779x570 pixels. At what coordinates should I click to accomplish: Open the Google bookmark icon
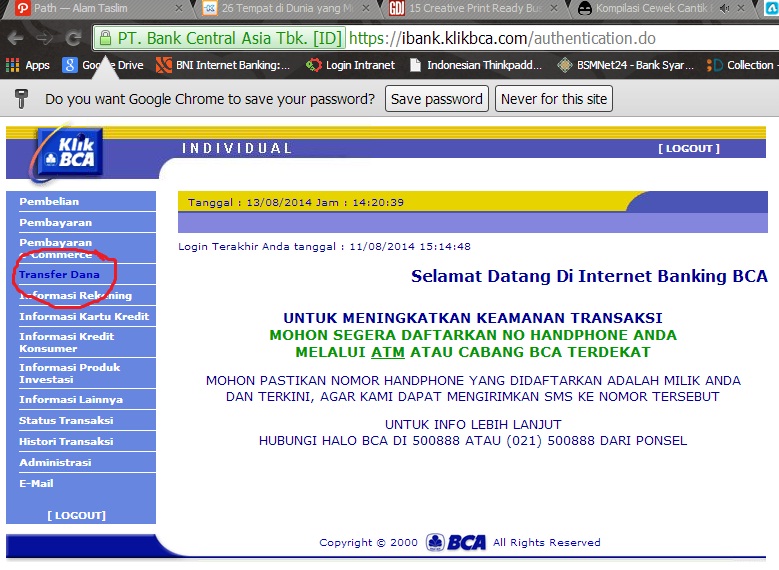[x=70, y=65]
